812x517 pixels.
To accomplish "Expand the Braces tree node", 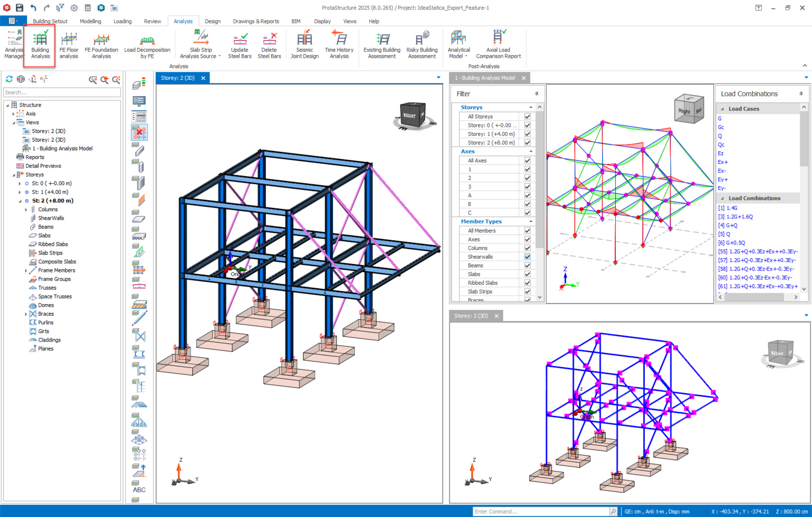I will tap(26, 314).
